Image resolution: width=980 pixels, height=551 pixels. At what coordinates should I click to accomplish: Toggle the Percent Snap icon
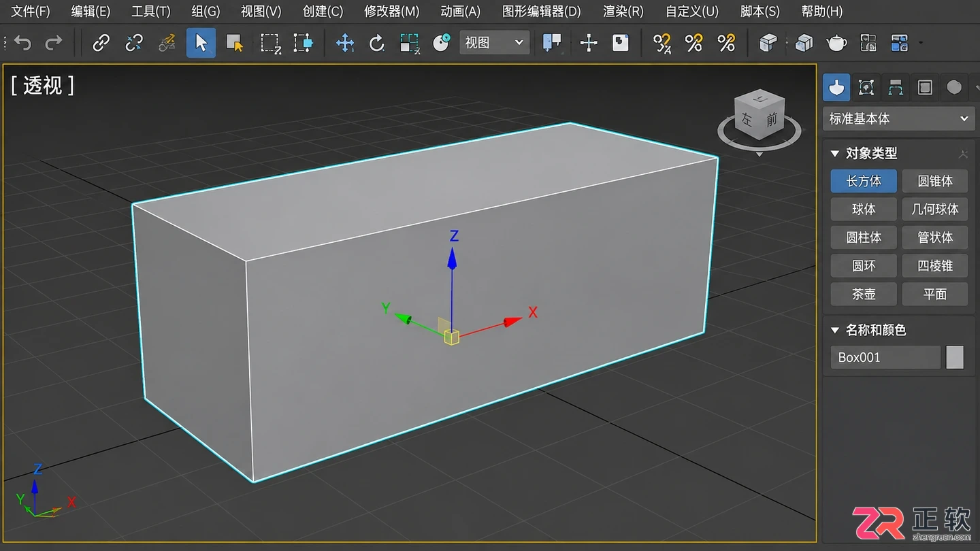pyautogui.click(x=726, y=43)
